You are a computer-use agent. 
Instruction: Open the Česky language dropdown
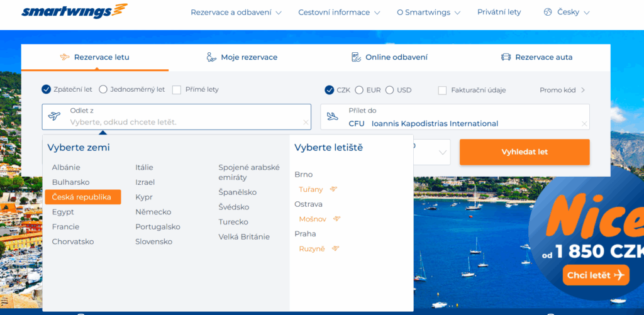573,13
